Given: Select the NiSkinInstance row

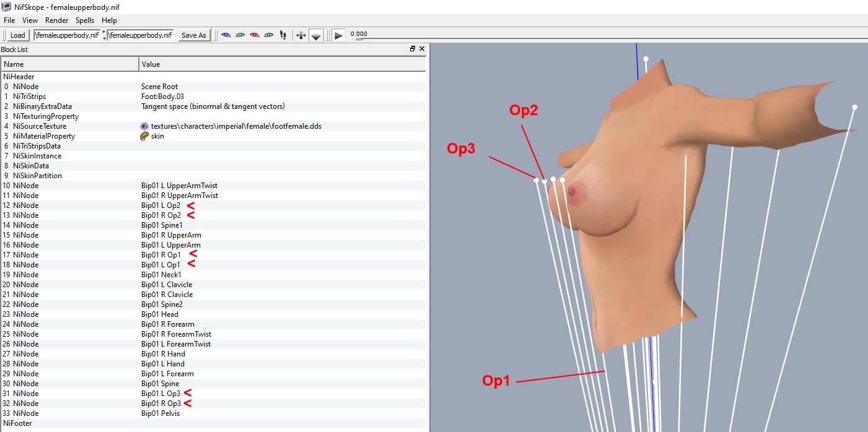Looking at the screenshot, I should tap(213, 156).
